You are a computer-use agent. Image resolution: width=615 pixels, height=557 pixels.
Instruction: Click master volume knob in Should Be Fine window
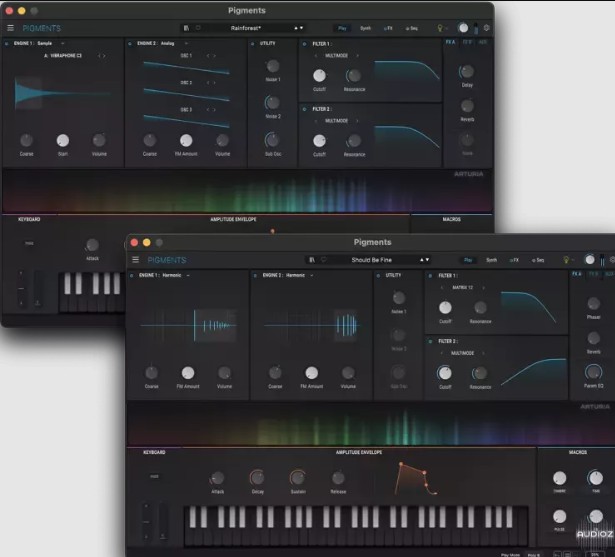click(x=590, y=260)
